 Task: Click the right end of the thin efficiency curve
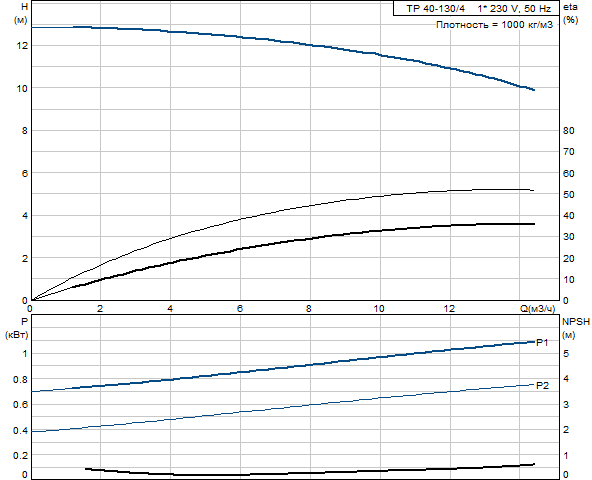pos(533,190)
